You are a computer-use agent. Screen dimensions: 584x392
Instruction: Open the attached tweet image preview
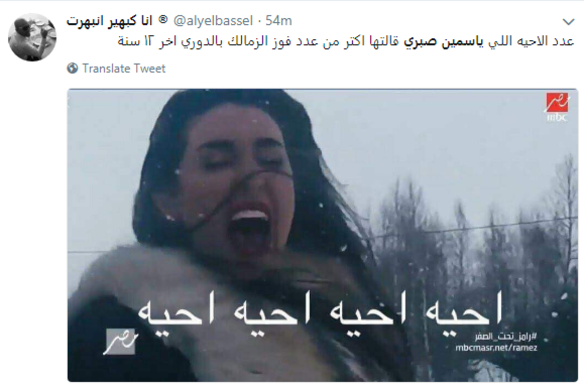pyautogui.click(x=323, y=235)
